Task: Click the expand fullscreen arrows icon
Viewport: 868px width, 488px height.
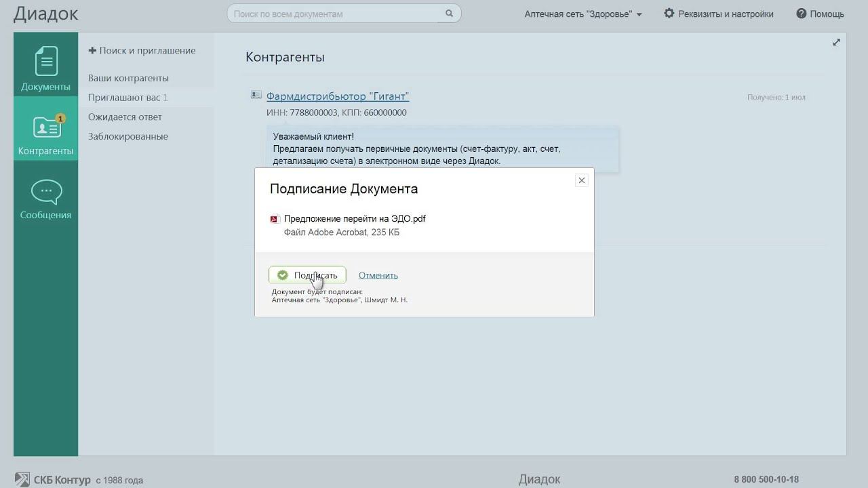Action: pos(836,42)
